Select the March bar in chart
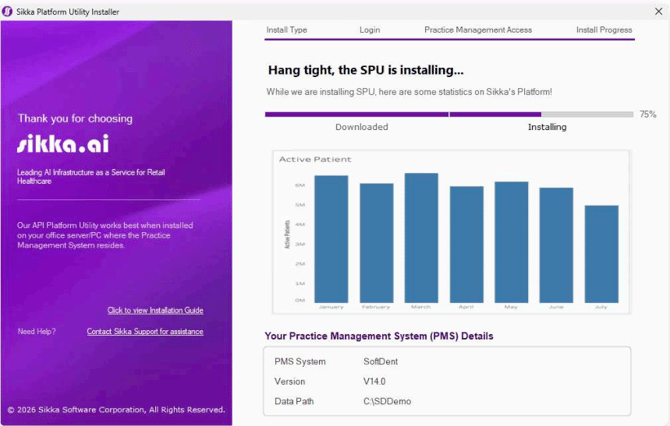The height and width of the screenshot is (426, 670). coord(421,237)
